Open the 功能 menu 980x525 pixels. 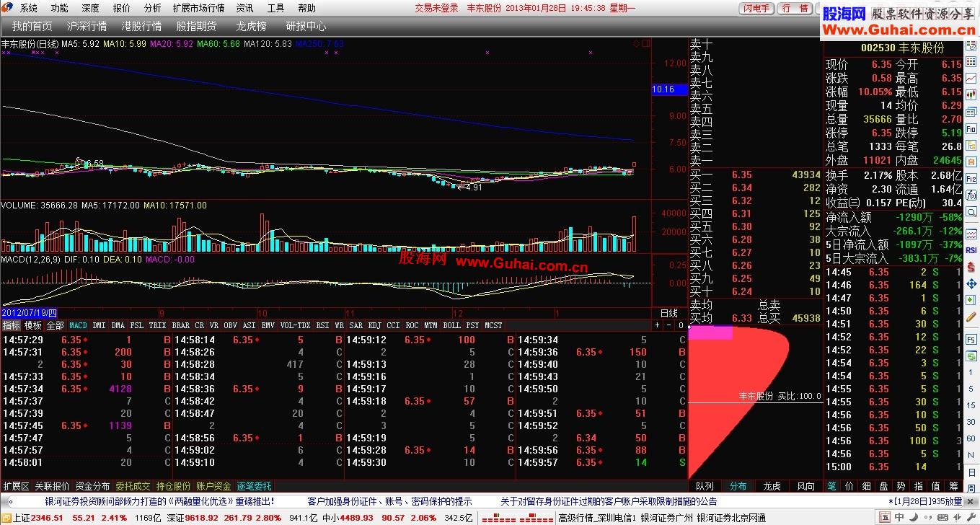[x=60, y=9]
